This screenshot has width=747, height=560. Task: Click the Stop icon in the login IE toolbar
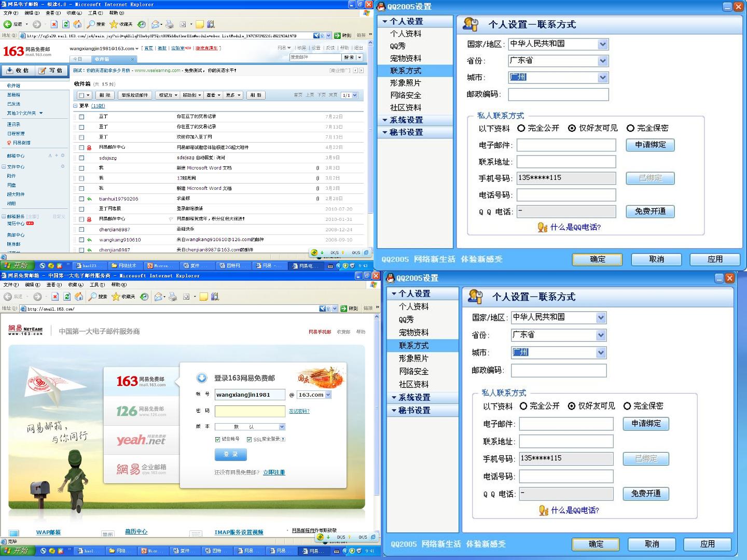pos(55,297)
